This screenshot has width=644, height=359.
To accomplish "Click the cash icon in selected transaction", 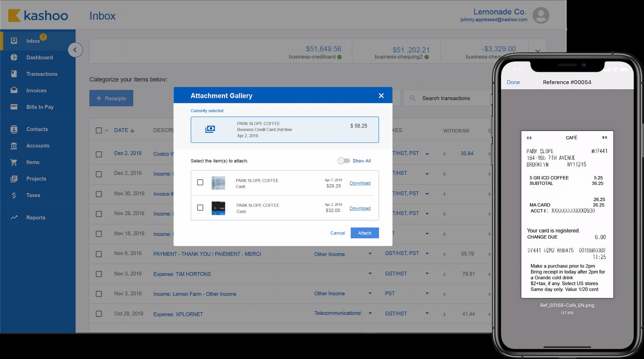I will [x=210, y=129].
